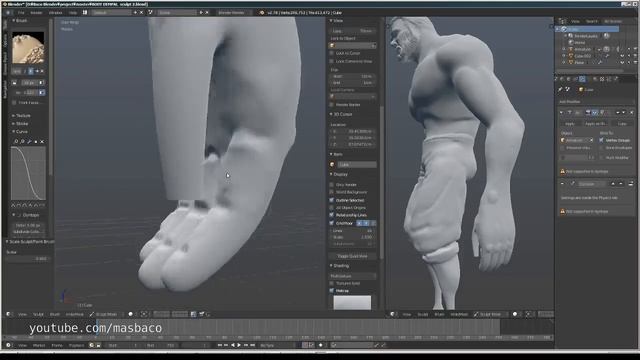The height and width of the screenshot is (360, 640).
Task: Click the brush falloff curve editor
Action: point(28,173)
